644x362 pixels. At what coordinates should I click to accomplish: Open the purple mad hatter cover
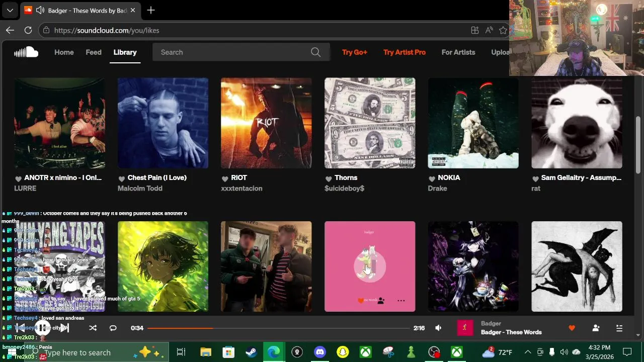[x=473, y=266]
